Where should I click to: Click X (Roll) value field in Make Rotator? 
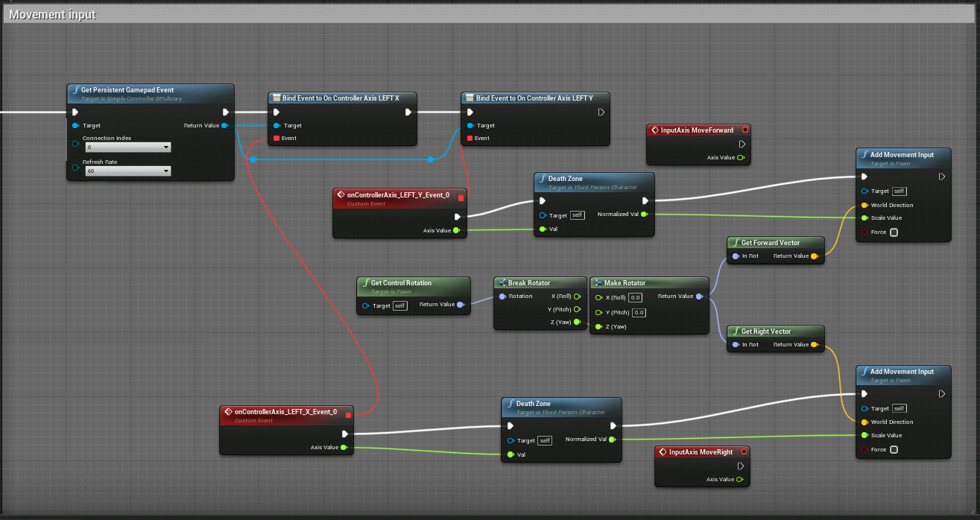pyautogui.click(x=635, y=297)
